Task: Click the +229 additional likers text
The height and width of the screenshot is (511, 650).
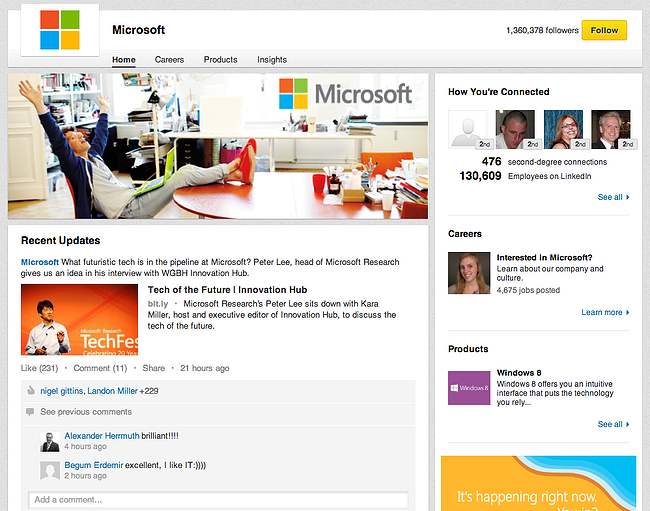Action: click(x=149, y=391)
